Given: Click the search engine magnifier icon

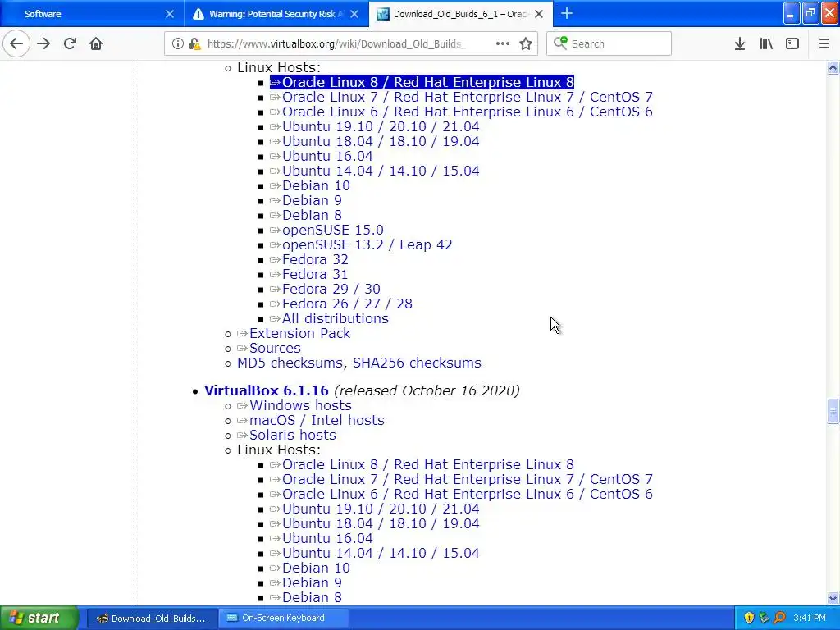Looking at the screenshot, I should point(560,43).
